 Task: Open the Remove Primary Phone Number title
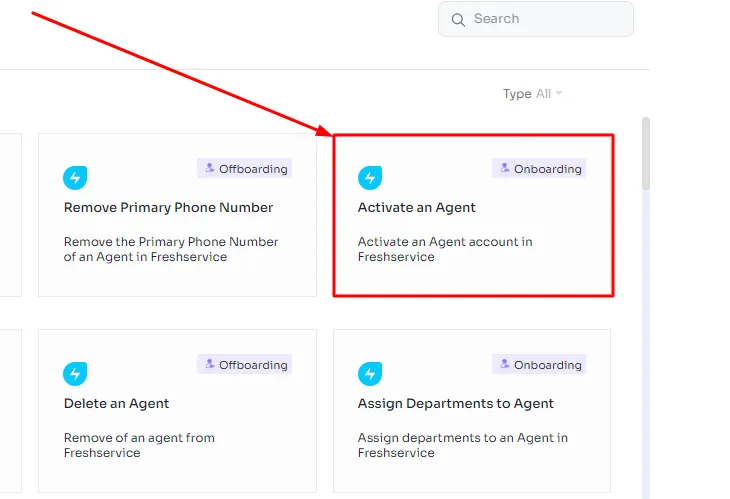click(x=169, y=208)
